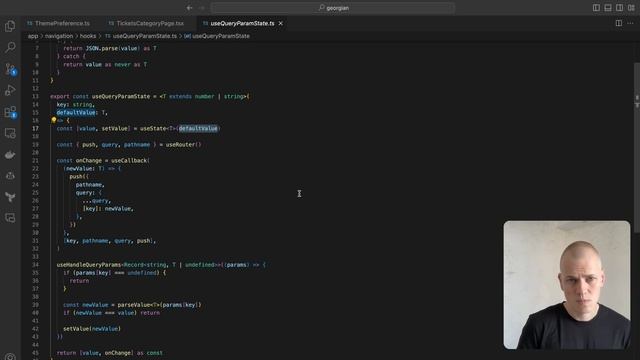Viewport: 640px width, 360px height.
Task: Expand the 'app' breadcrumb segment
Action: (33, 36)
